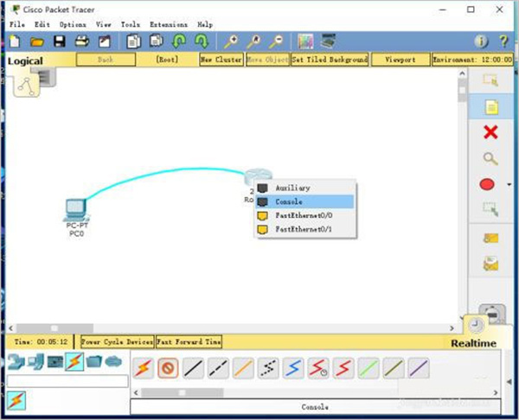Select the Connections category in device box
This screenshot has width=519, height=420.
74,362
